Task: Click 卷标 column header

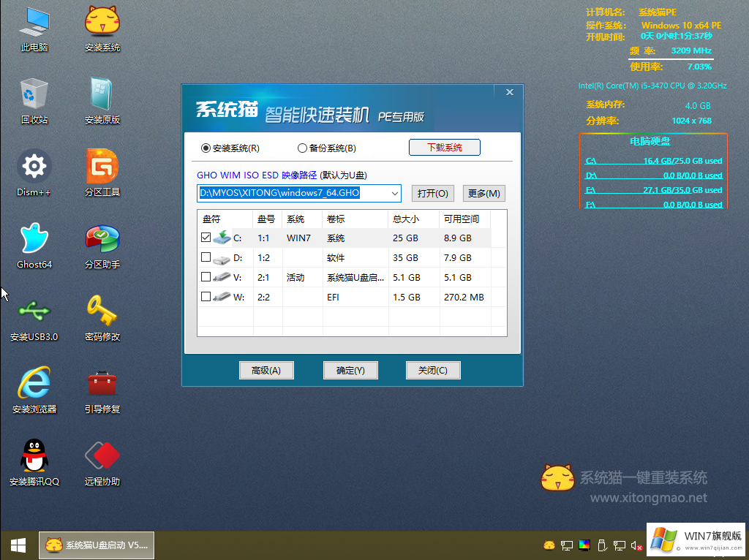Action: (355, 219)
